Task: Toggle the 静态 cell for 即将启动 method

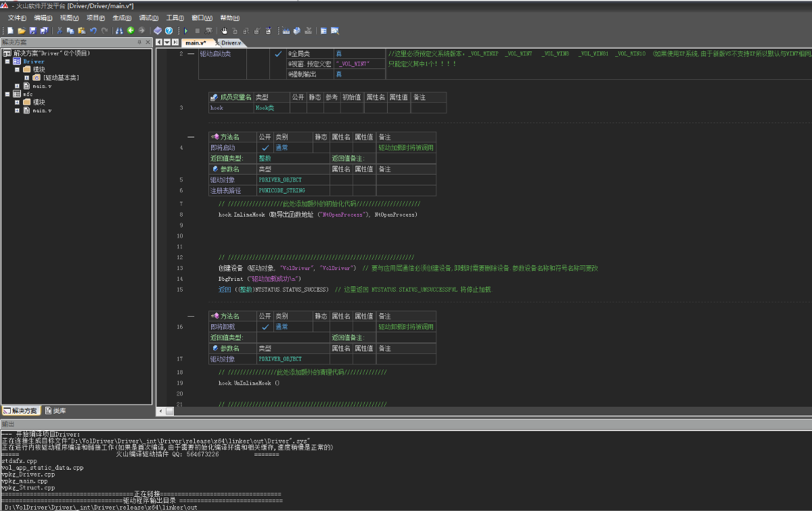Action: 321,147
